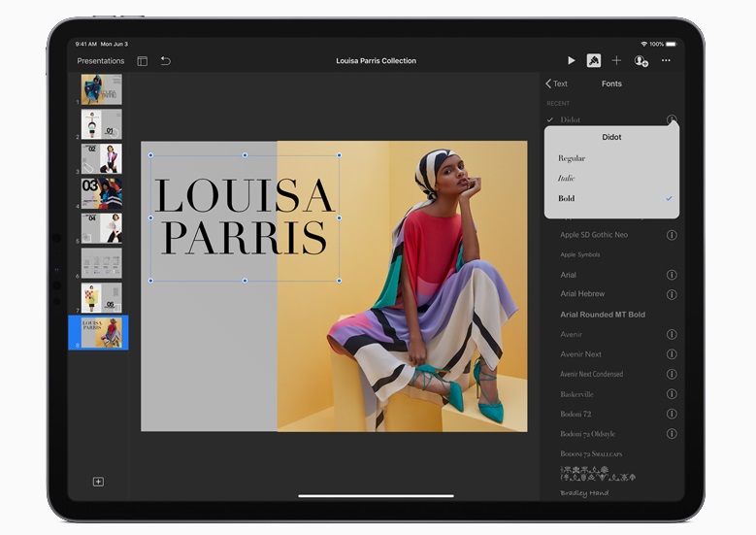This screenshot has height=535, width=756.
Task: Tap the add slide button below navigator
Action: (98, 482)
